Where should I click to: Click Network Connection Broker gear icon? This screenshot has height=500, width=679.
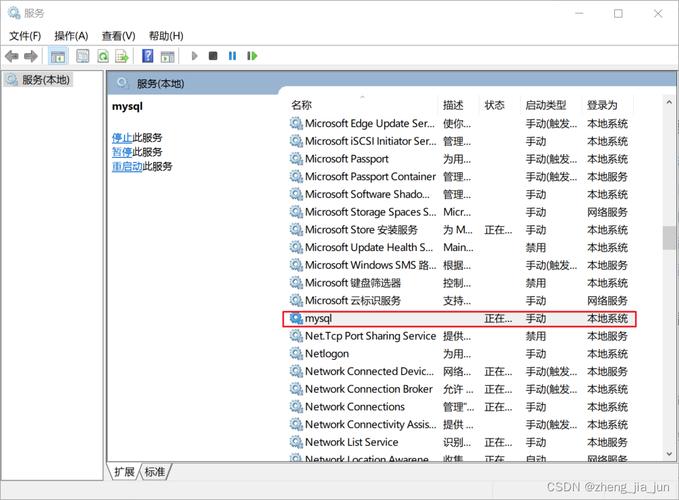pyautogui.click(x=296, y=389)
